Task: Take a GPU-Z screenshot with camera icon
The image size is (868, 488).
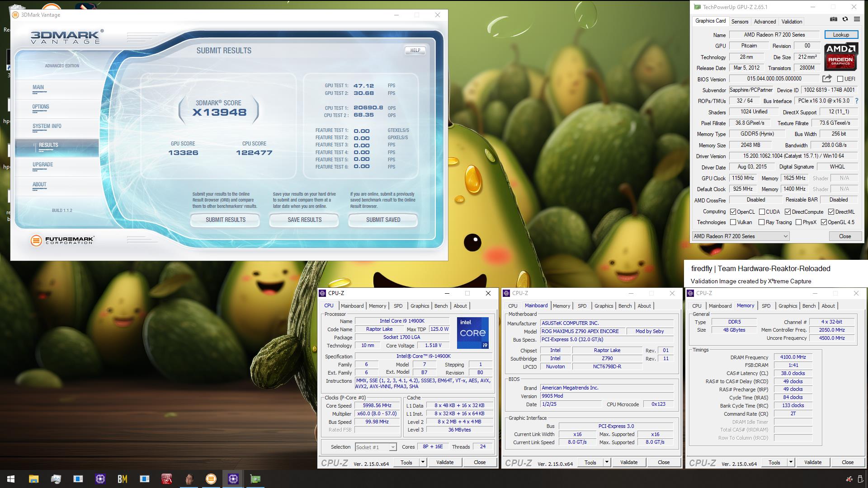Action: pyautogui.click(x=833, y=19)
